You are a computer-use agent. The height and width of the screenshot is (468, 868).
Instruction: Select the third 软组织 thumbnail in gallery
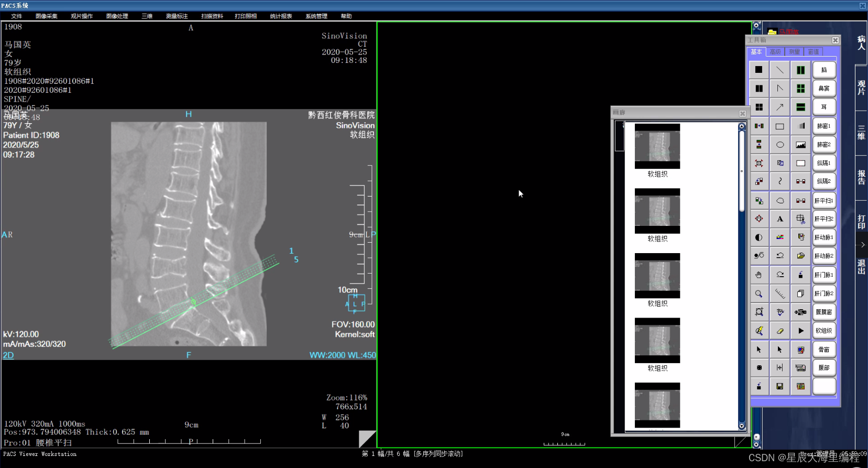click(657, 276)
